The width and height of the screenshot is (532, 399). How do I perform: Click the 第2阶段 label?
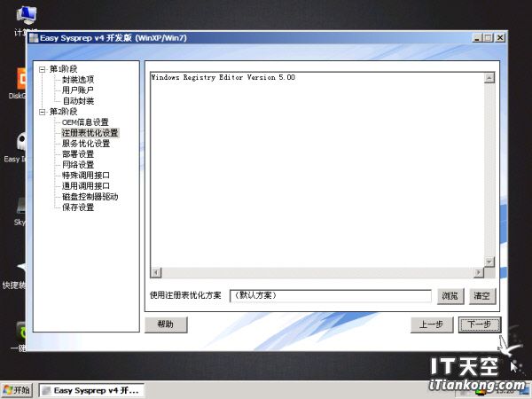tap(64, 112)
